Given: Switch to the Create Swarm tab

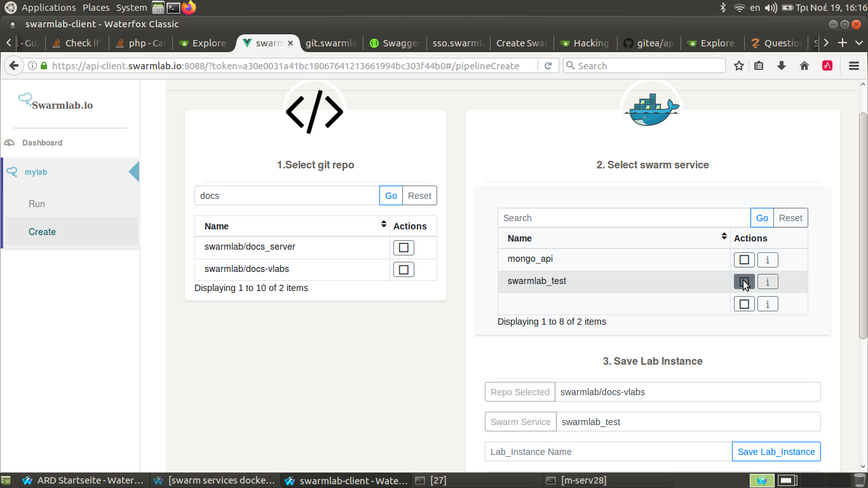Looking at the screenshot, I should coord(522,43).
